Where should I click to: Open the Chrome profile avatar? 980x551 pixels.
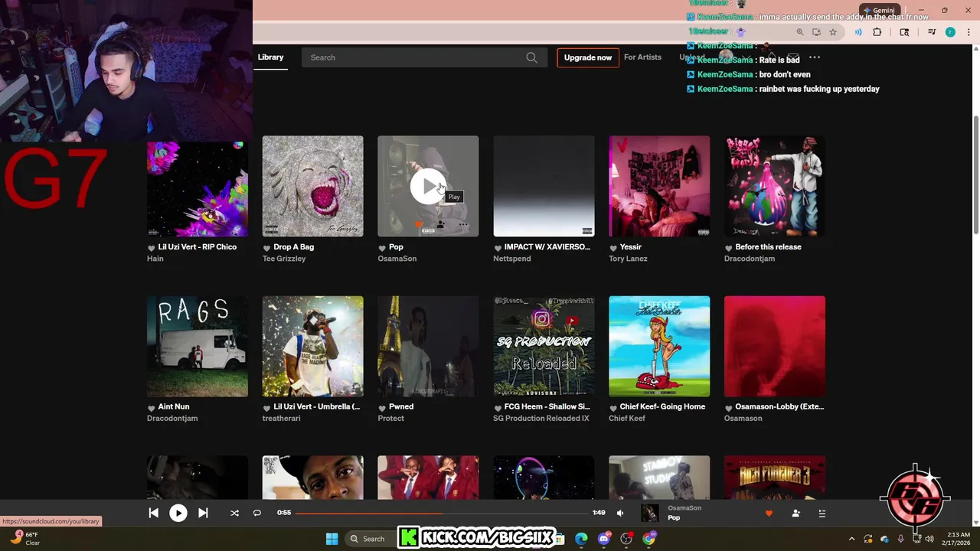pyautogui.click(x=950, y=32)
